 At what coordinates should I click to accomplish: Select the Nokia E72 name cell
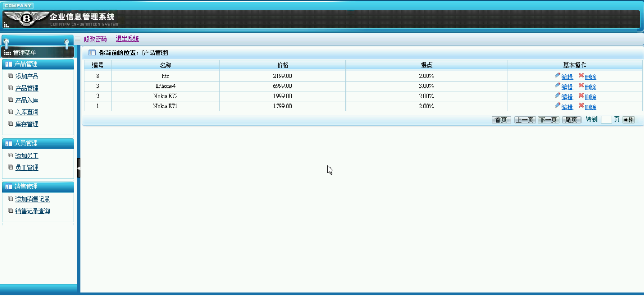point(166,96)
